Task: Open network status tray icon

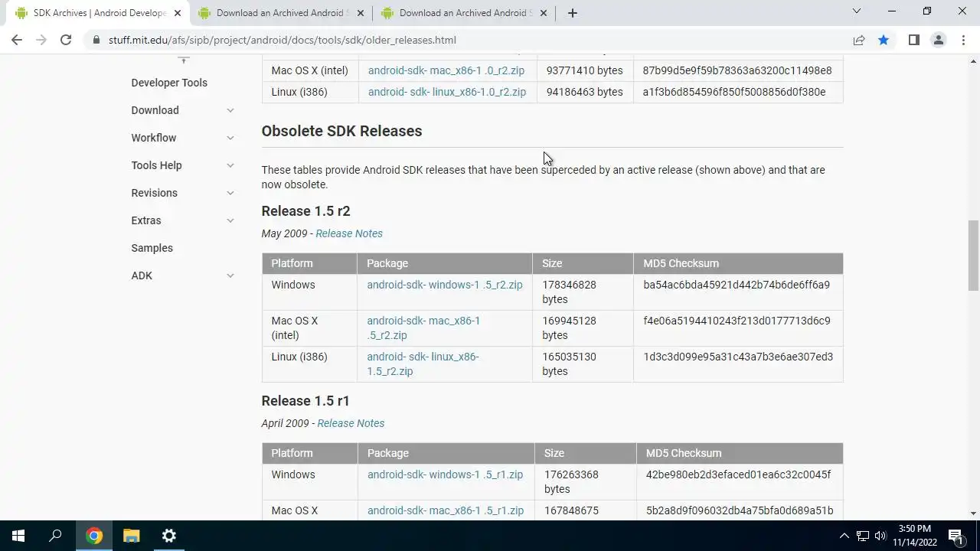Action: tap(863, 536)
